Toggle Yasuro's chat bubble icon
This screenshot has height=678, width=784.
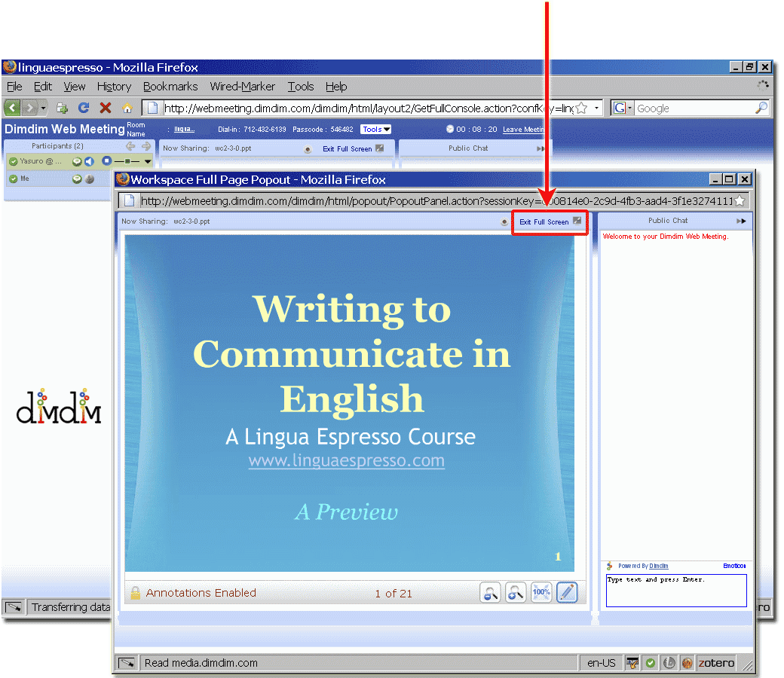[x=77, y=161]
